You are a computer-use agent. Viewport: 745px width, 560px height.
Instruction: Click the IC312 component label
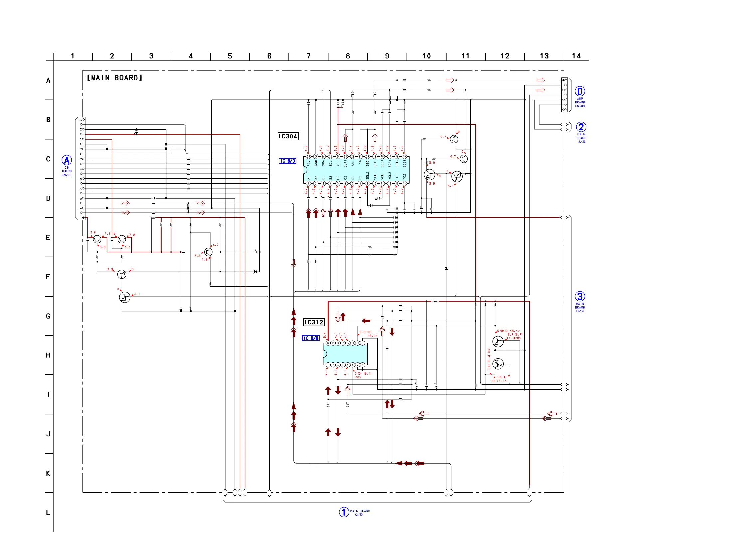[314, 322]
